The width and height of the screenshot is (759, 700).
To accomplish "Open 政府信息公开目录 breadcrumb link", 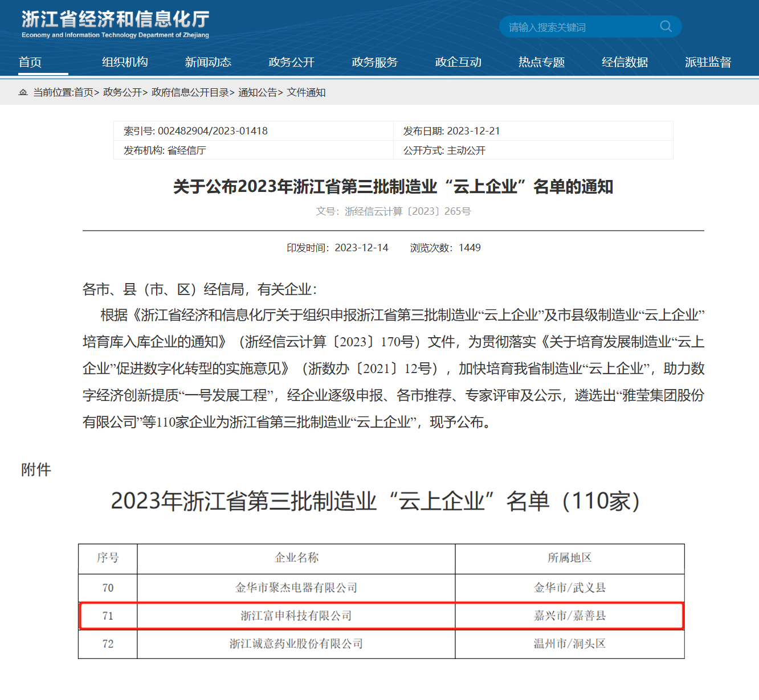I will coord(190,92).
